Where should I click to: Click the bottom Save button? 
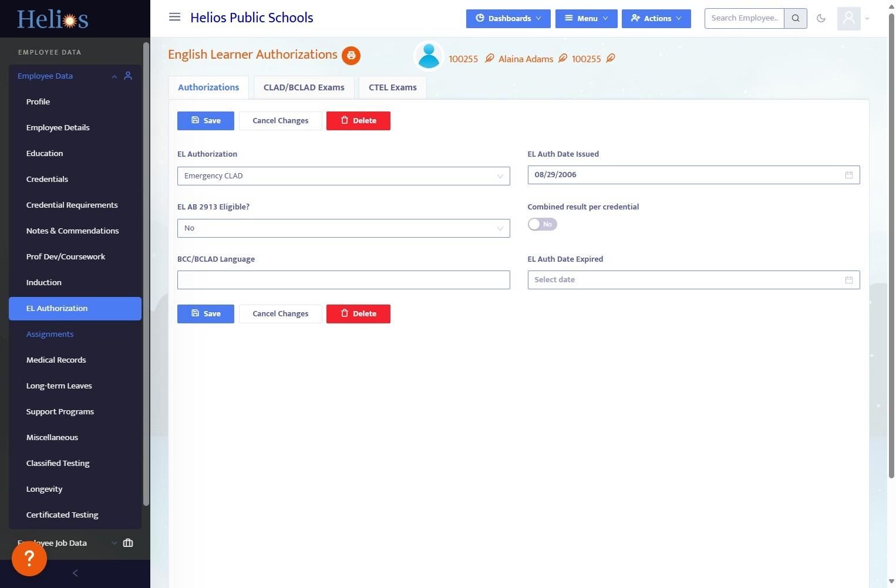[x=206, y=314]
